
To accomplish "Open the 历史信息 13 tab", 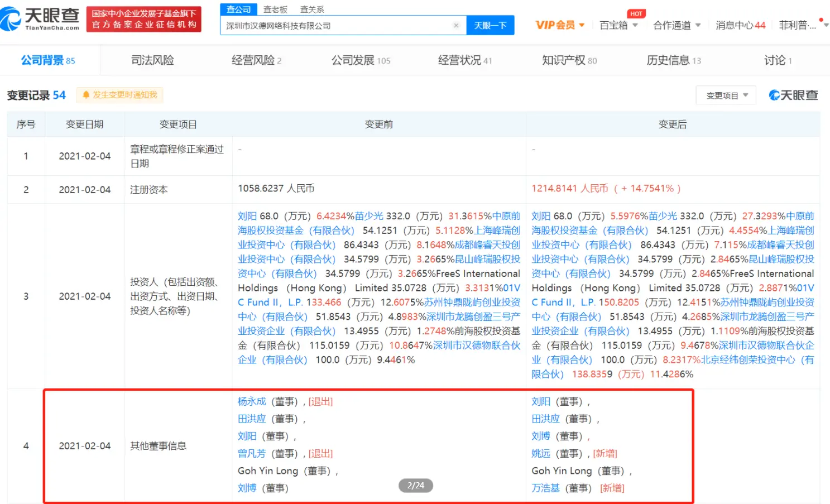I will click(674, 60).
